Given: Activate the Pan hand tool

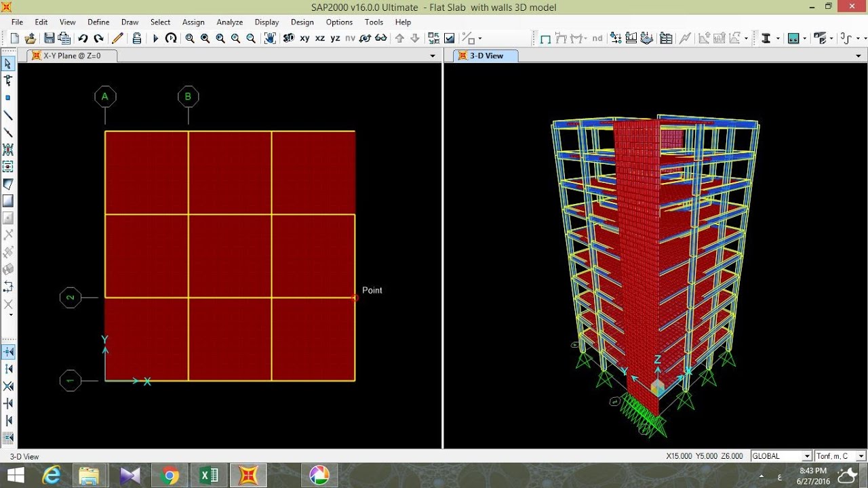Looking at the screenshot, I should pos(270,39).
